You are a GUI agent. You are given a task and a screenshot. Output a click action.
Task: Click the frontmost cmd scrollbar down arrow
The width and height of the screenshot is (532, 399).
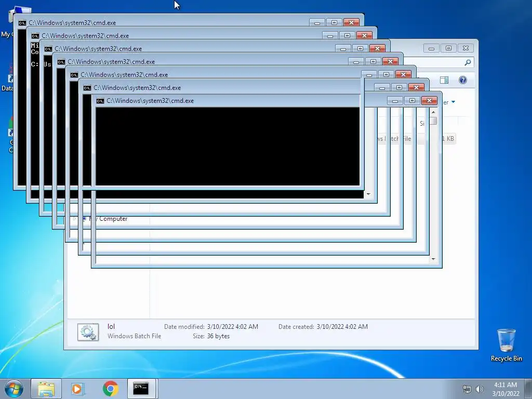click(433, 259)
